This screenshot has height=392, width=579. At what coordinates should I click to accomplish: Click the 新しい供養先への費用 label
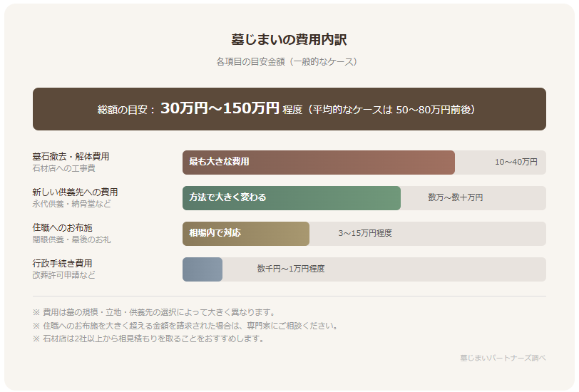point(75,192)
